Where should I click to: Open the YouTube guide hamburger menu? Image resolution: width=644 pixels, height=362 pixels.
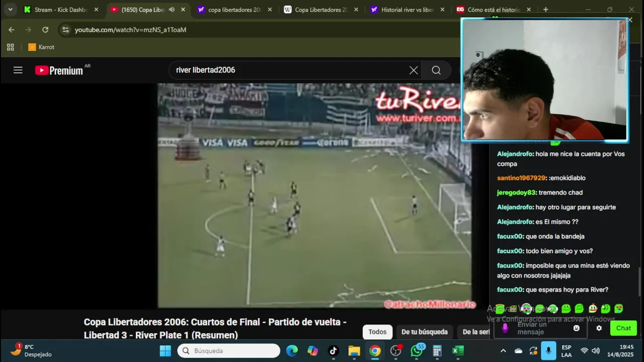pos(18,70)
